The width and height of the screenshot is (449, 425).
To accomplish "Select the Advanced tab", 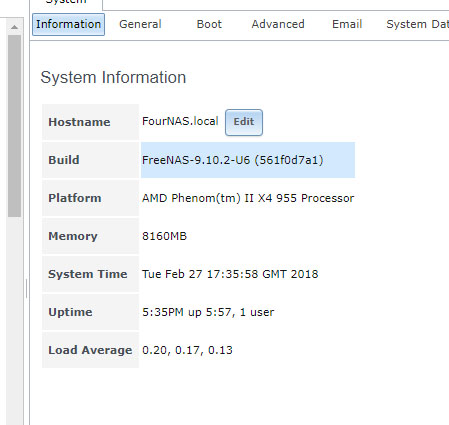I will (x=278, y=24).
